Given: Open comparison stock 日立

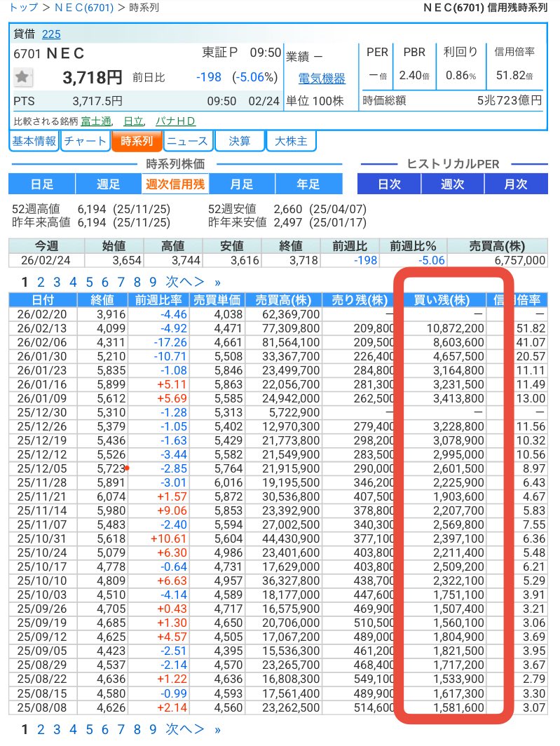Looking at the screenshot, I should tap(134, 121).
